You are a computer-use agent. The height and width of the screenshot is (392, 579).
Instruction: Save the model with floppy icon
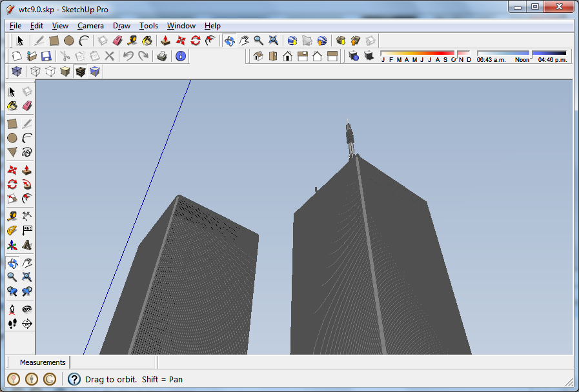46,56
